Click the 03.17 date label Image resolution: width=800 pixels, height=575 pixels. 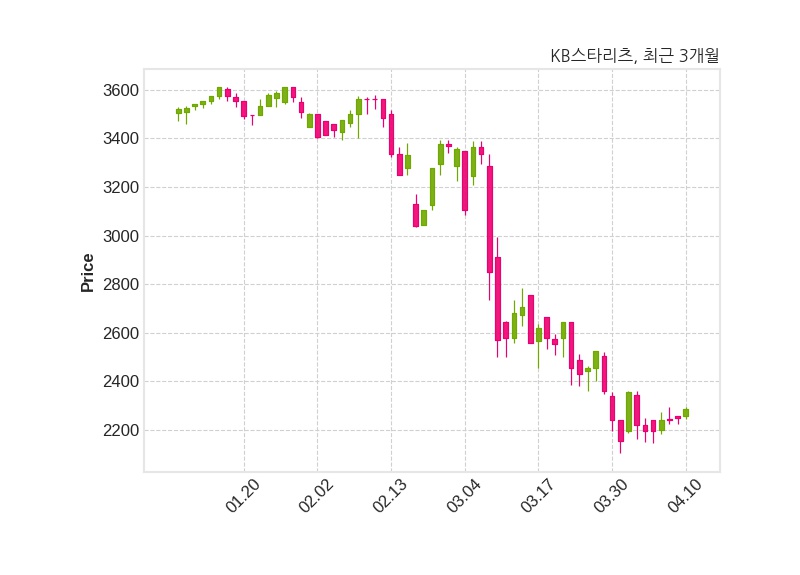point(537,496)
